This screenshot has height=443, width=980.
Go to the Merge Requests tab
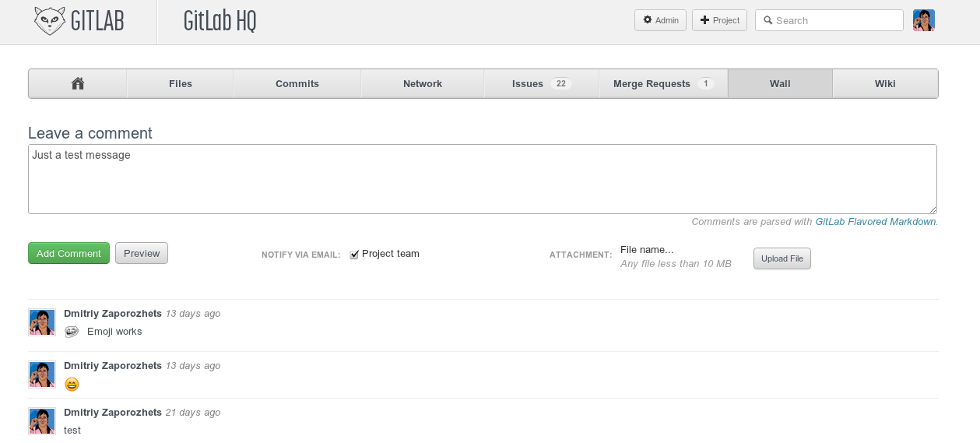[662, 83]
